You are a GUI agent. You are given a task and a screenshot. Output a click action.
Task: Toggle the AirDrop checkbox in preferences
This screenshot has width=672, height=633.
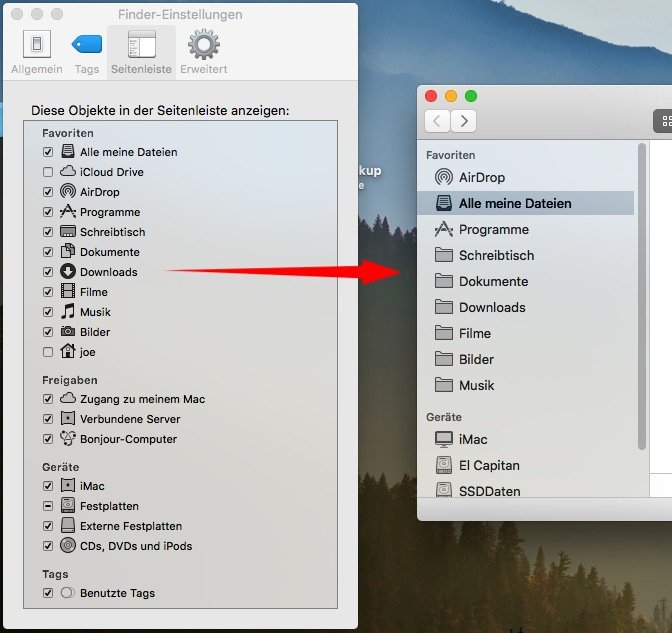48,192
